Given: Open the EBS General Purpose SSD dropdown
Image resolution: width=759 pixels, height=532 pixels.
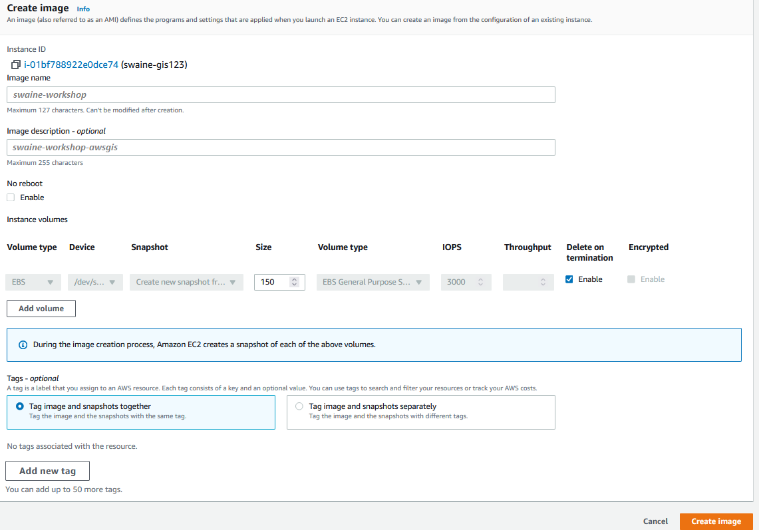Looking at the screenshot, I should tap(373, 282).
